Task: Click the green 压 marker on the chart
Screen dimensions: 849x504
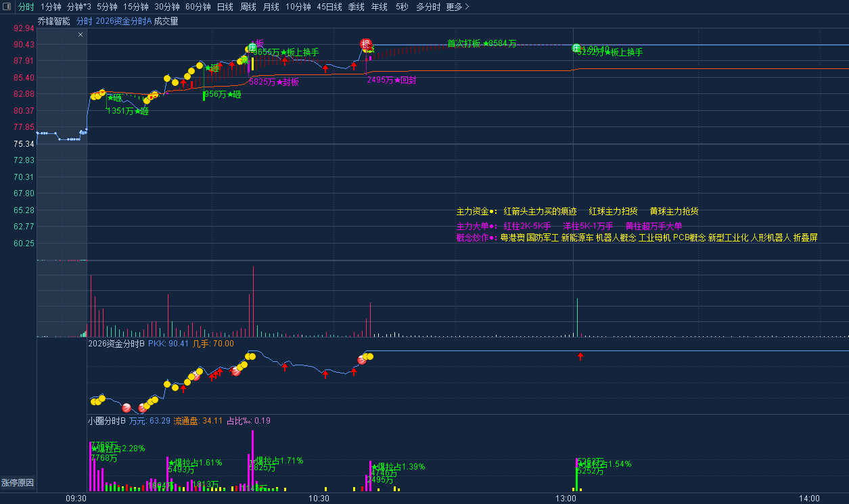Action: 252,47
